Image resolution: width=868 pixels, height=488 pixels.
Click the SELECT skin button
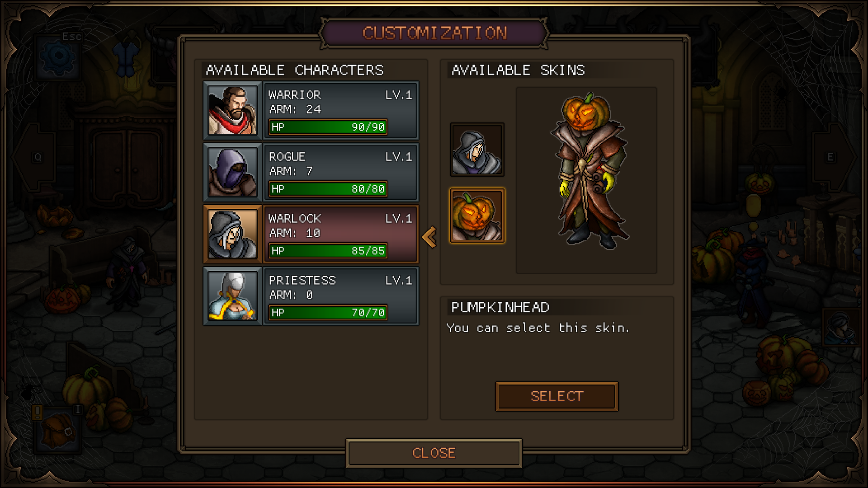point(557,396)
